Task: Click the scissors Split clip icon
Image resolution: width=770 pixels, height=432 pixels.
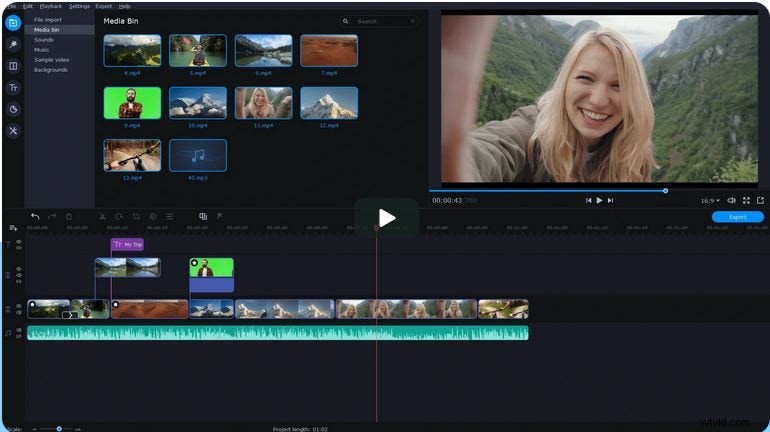Action: pyautogui.click(x=102, y=216)
